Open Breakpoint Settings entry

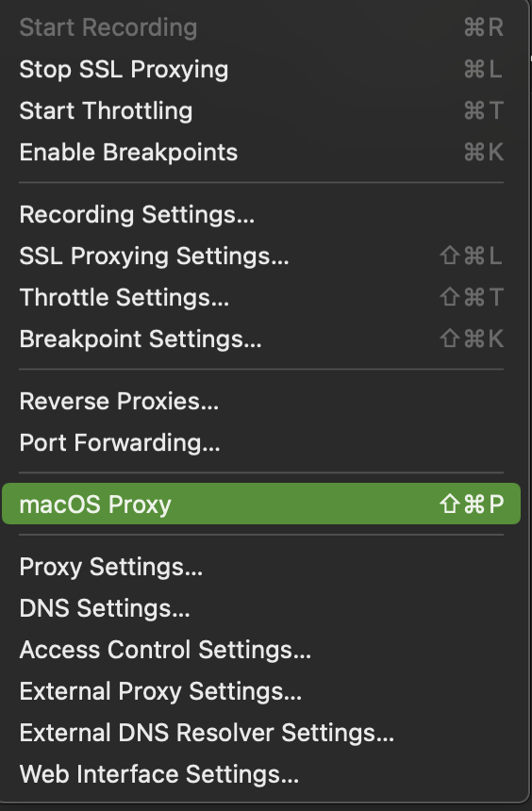(261, 339)
